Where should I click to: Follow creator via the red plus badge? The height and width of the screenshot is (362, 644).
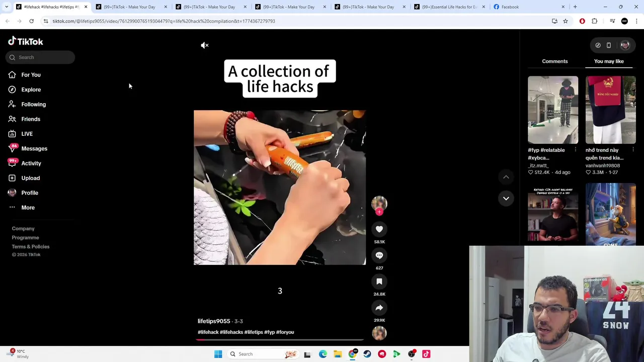click(379, 212)
